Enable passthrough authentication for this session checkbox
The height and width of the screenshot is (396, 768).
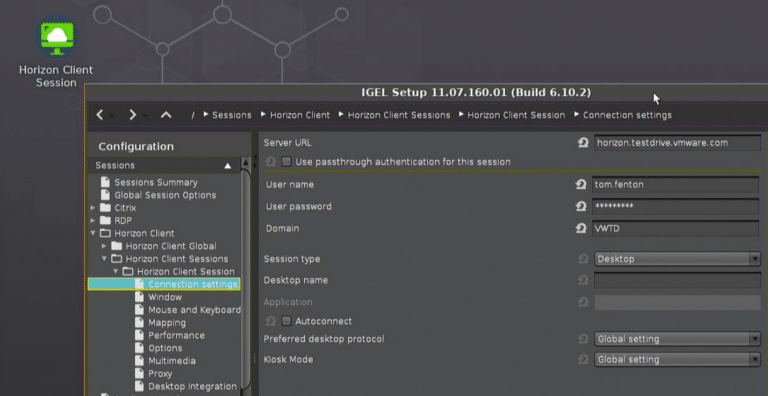(287, 162)
